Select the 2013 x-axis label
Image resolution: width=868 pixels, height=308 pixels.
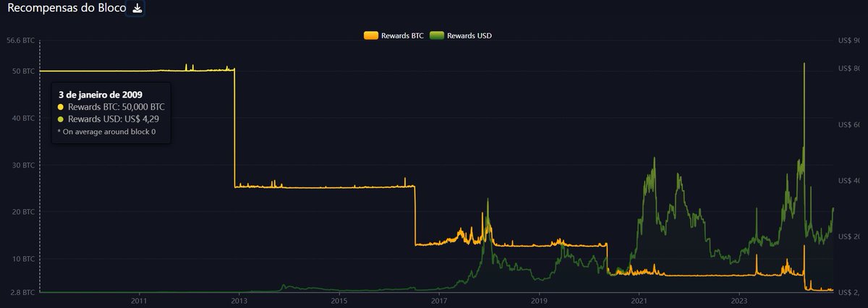(x=239, y=299)
